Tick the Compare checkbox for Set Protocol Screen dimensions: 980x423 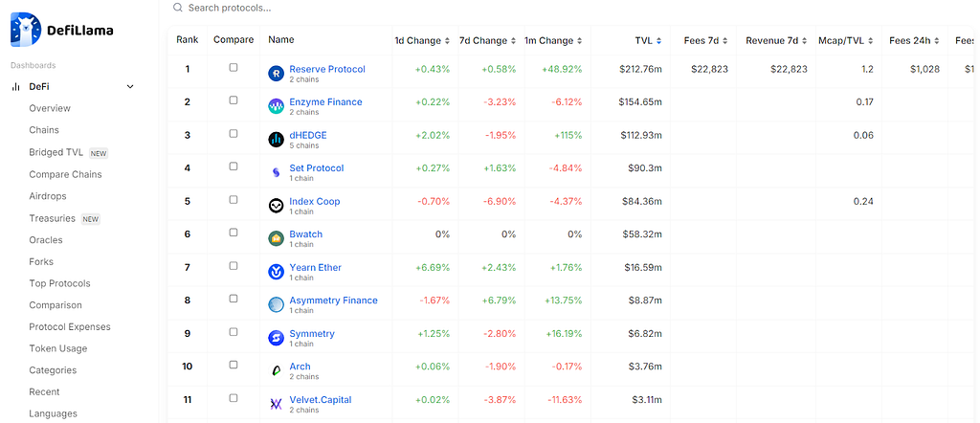[234, 167]
